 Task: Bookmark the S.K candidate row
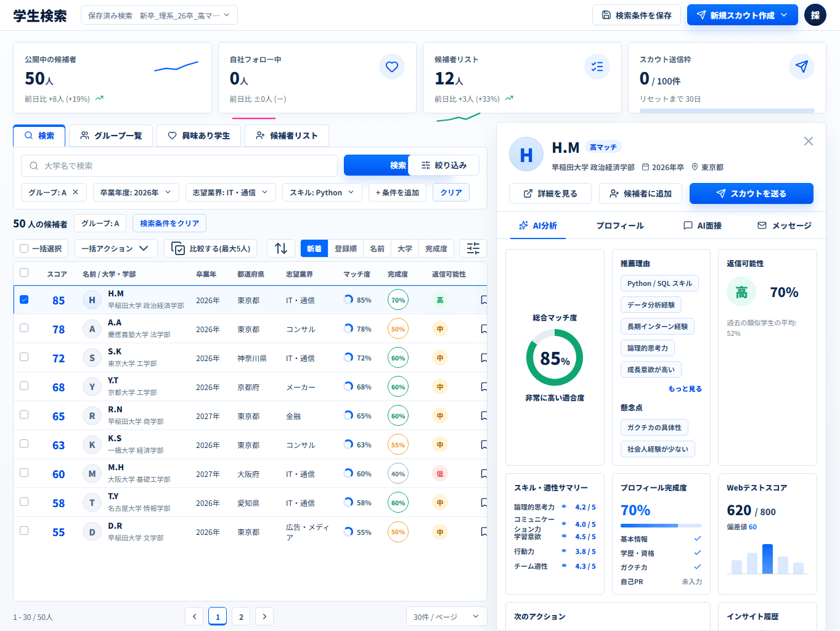click(x=484, y=358)
